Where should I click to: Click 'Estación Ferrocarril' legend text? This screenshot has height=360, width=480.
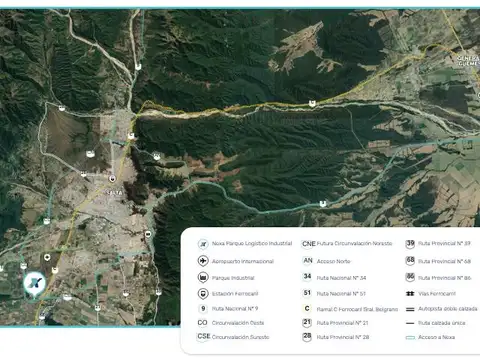(235, 294)
